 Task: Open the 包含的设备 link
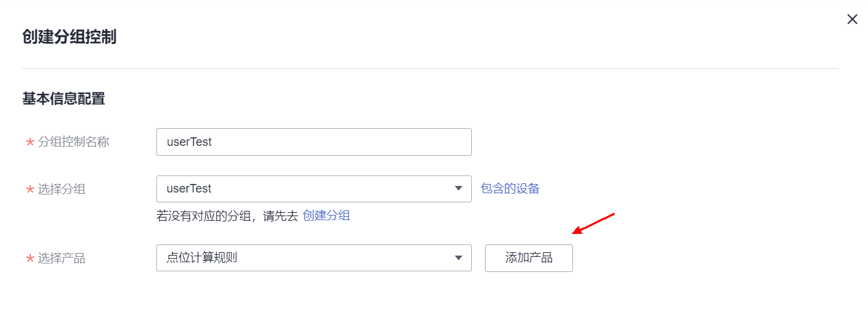click(511, 189)
